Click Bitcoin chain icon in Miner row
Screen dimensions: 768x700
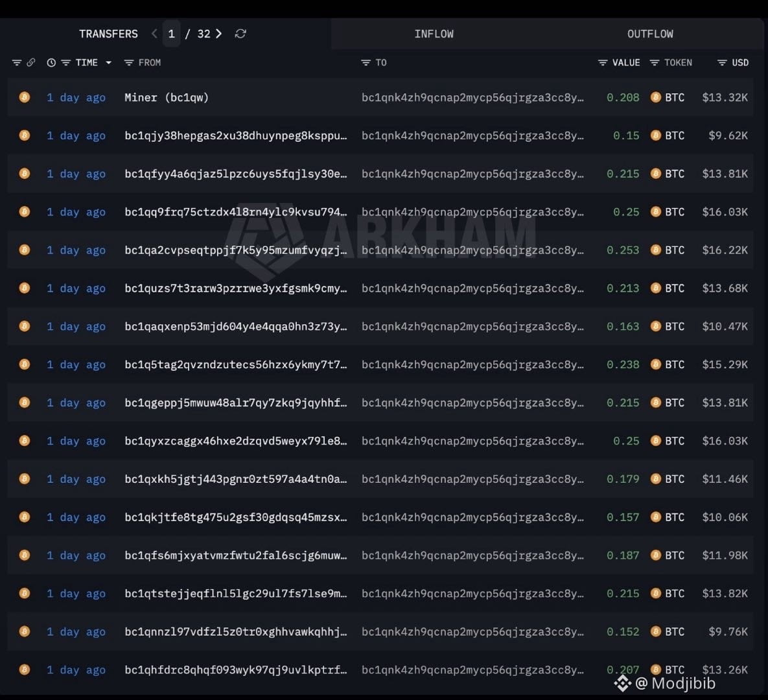pos(25,97)
